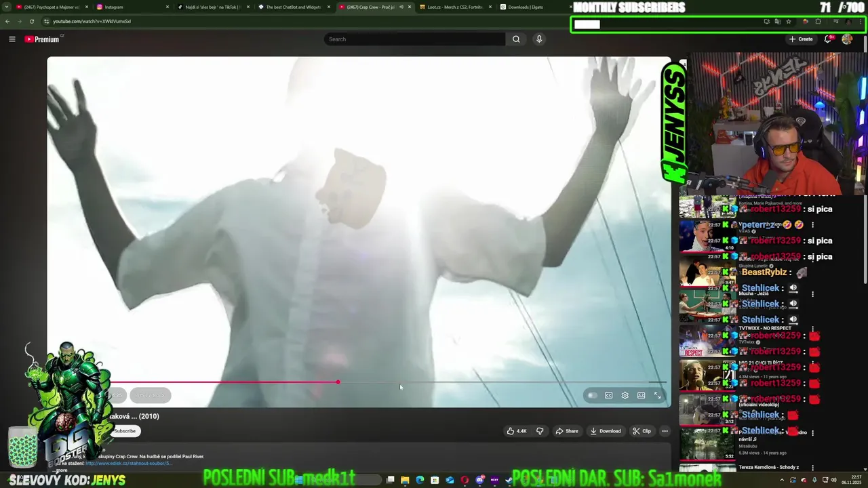The image size is (868, 488).
Task: Toggle closed captions on the video
Action: pos(608,395)
